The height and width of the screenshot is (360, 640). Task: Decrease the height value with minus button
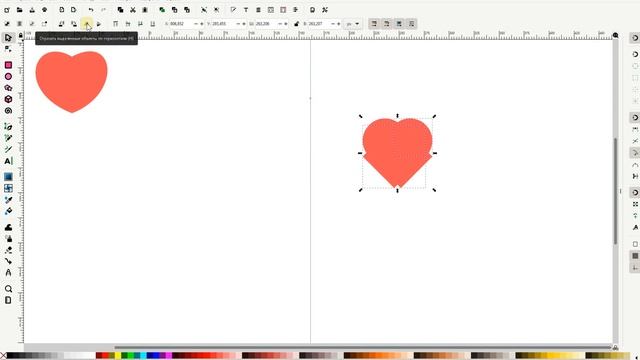coord(333,24)
